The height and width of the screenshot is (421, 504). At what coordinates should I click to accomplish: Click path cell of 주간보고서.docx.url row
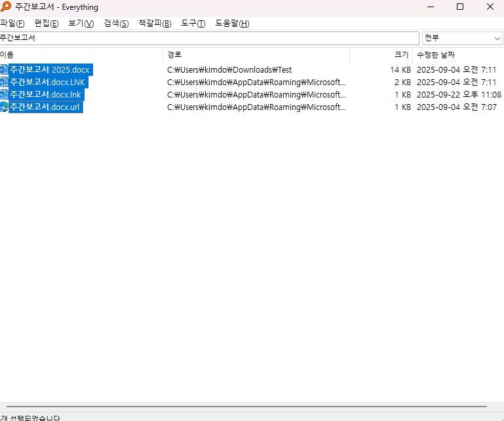(256, 107)
